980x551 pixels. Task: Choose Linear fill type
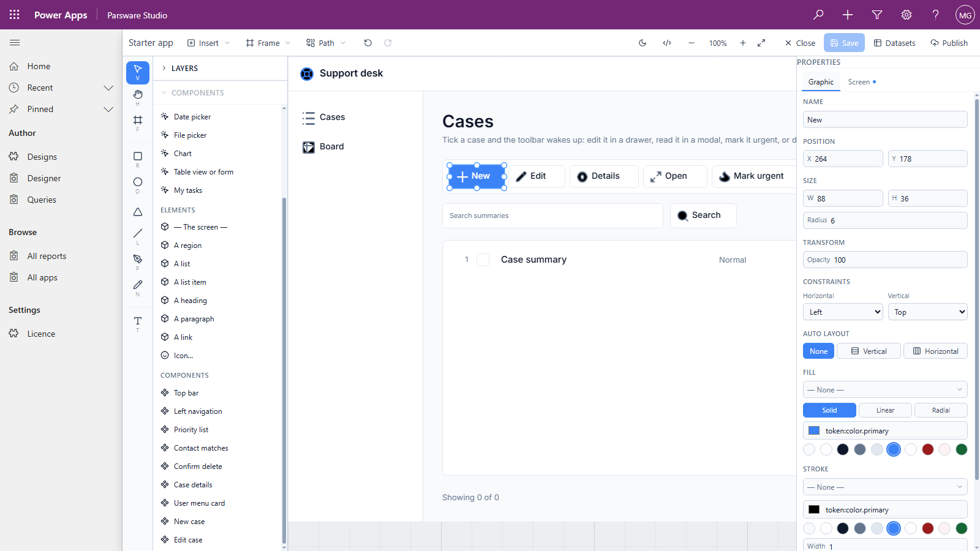pos(885,410)
